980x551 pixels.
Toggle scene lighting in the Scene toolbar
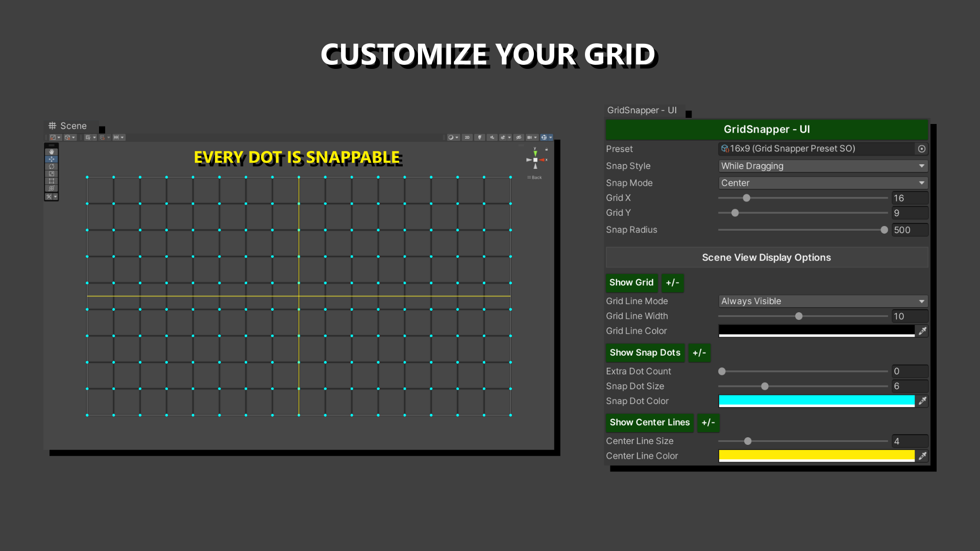pos(479,137)
